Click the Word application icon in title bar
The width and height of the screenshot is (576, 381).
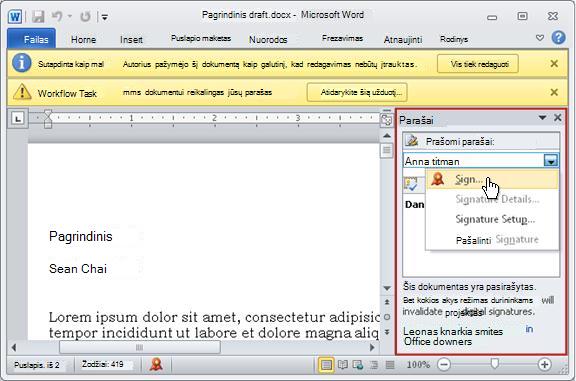15,17
